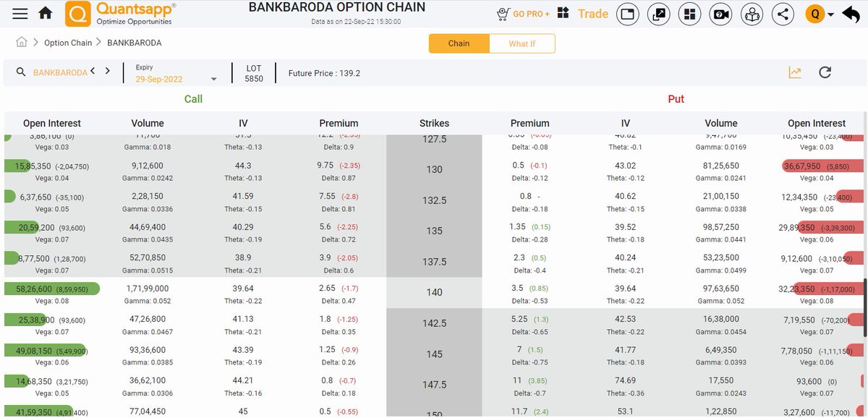The height and width of the screenshot is (418, 868).
Task: Click the Strikes column header
Action: pyautogui.click(x=434, y=123)
